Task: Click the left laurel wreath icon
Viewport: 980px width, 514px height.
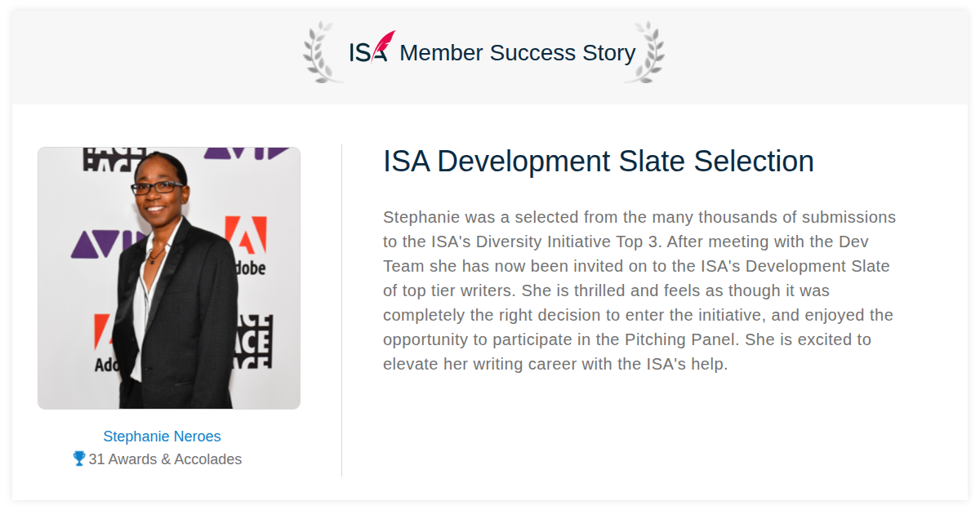Action: point(319,52)
